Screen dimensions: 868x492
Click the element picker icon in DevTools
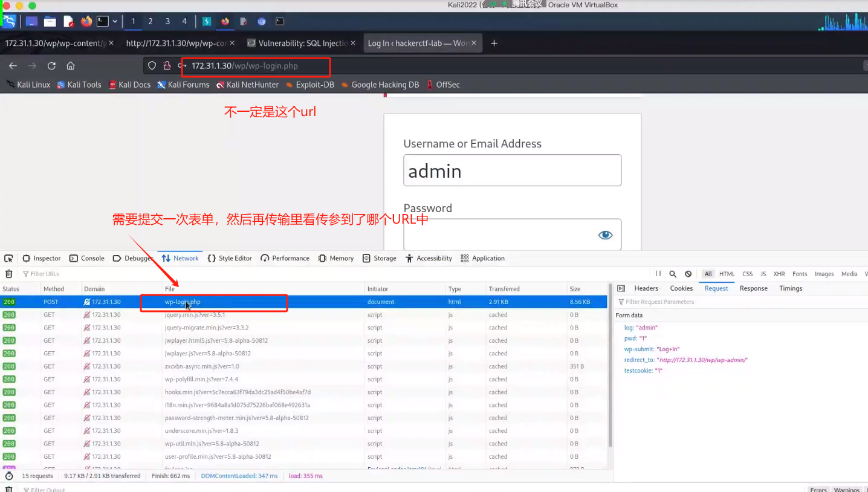[8, 258]
